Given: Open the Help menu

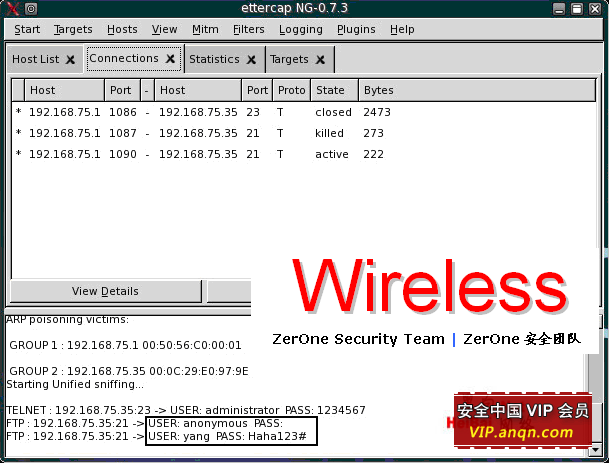Looking at the screenshot, I should pyautogui.click(x=402, y=30).
